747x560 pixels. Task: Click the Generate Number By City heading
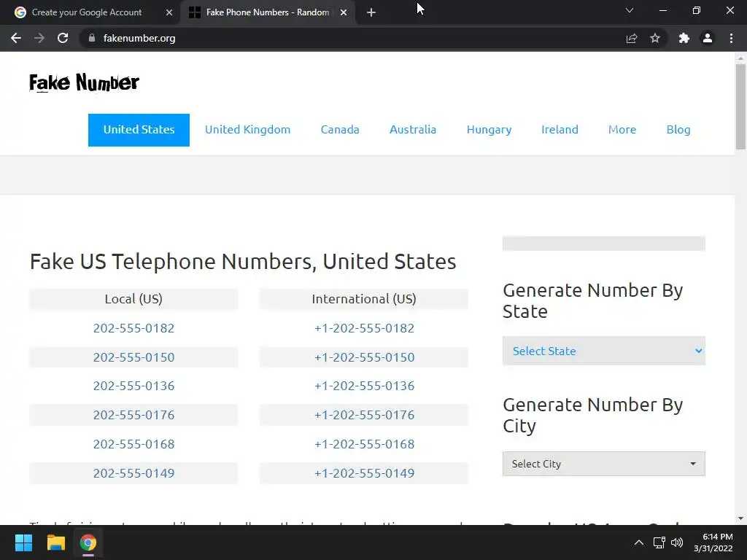[592, 415]
